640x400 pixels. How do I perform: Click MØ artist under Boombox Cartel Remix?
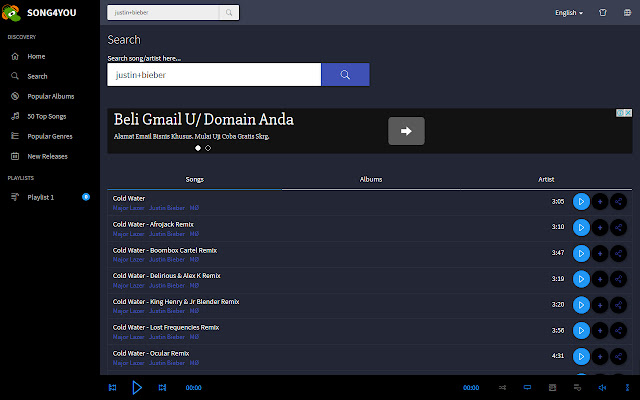click(194, 260)
